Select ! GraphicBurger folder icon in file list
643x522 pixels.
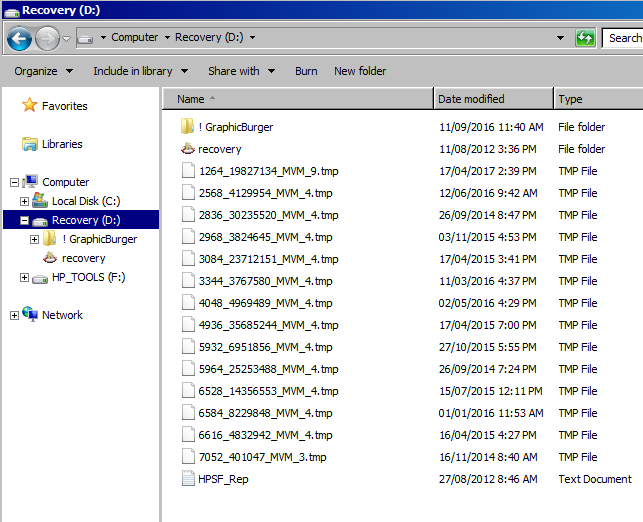click(187, 126)
